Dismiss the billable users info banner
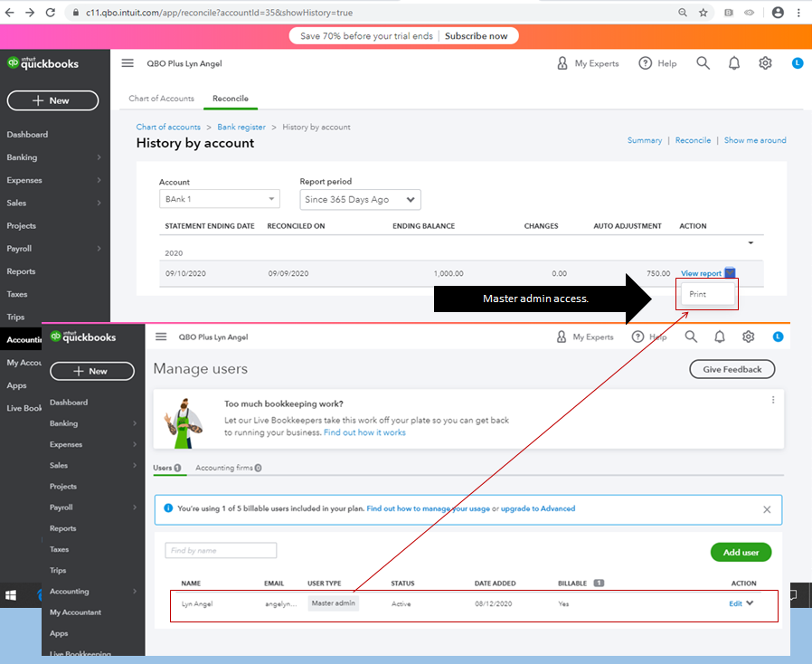The image size is (812, 664). (767, 509)
